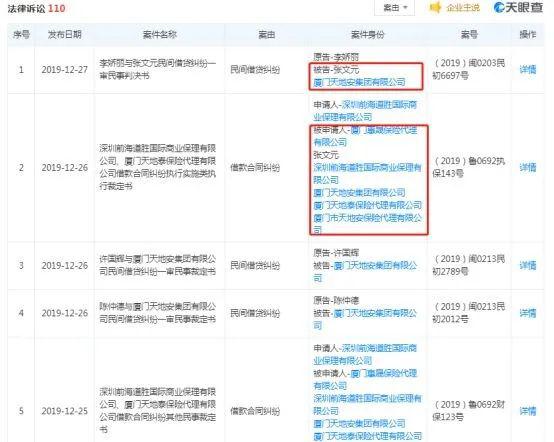Select case number (2019)闽0213民初2012号
This screenshot has width=554, height=442.
point(469,313)
